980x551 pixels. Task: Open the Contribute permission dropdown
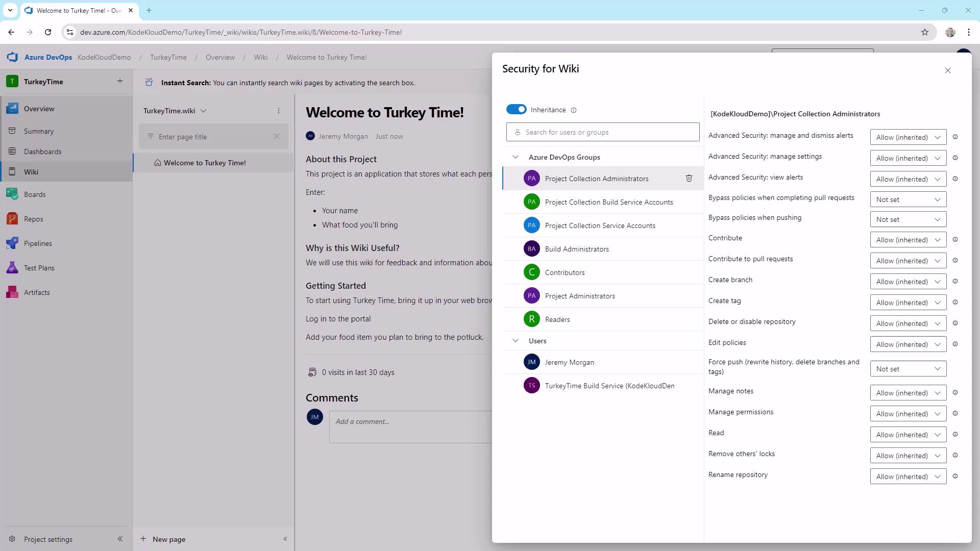point(908,240)
